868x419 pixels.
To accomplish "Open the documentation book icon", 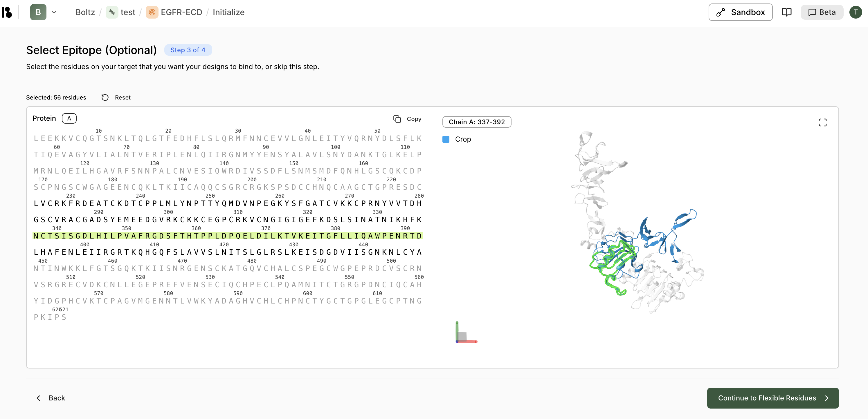I will coord(786,12).
